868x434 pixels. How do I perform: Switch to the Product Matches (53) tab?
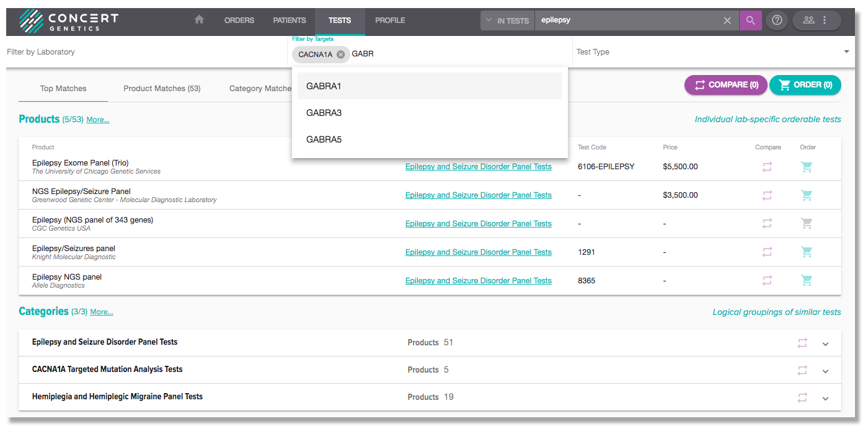tap(162, 89)
